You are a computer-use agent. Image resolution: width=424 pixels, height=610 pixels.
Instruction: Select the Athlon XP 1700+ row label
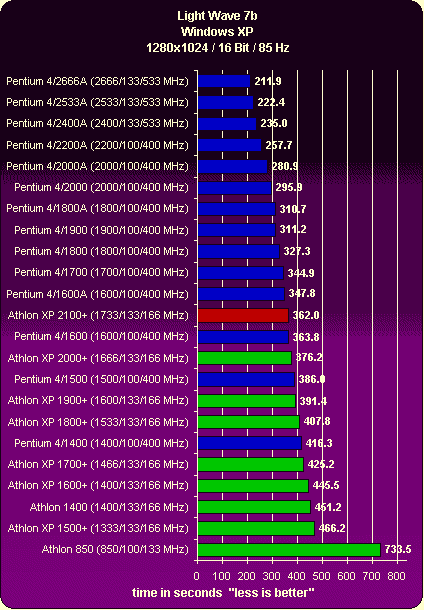(98, 464)
